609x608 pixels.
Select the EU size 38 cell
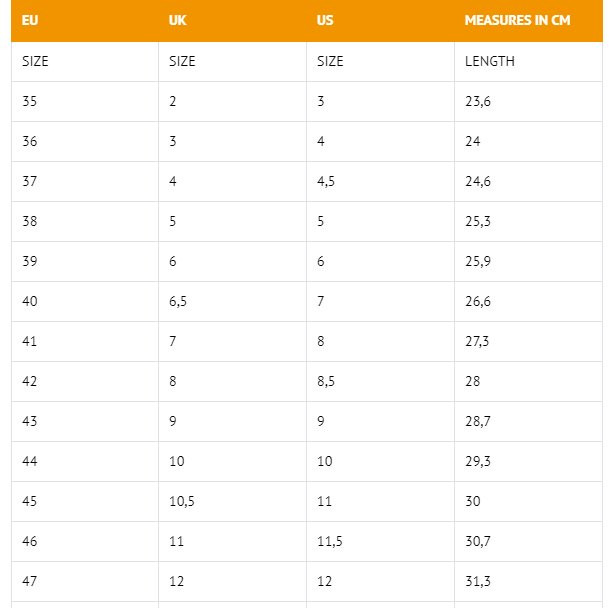coord(30,221)
